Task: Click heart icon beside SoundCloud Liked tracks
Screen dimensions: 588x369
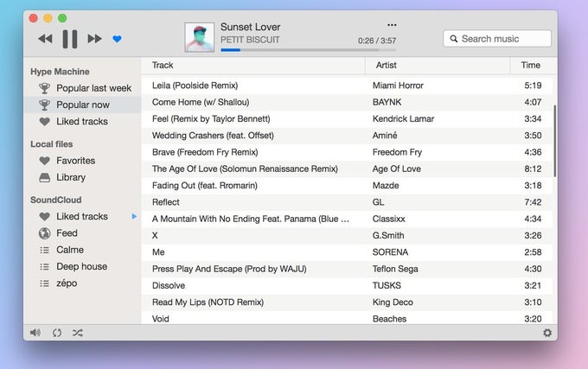Action: point(45,217)
